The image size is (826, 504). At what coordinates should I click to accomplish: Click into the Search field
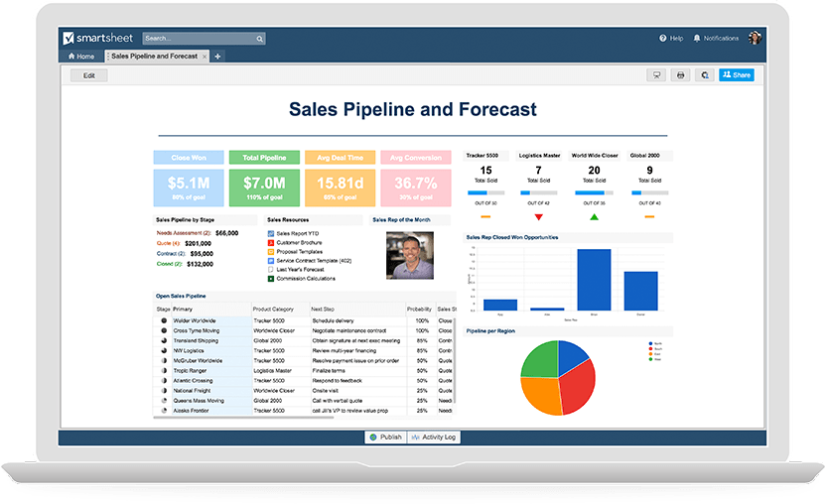(199, 39)
